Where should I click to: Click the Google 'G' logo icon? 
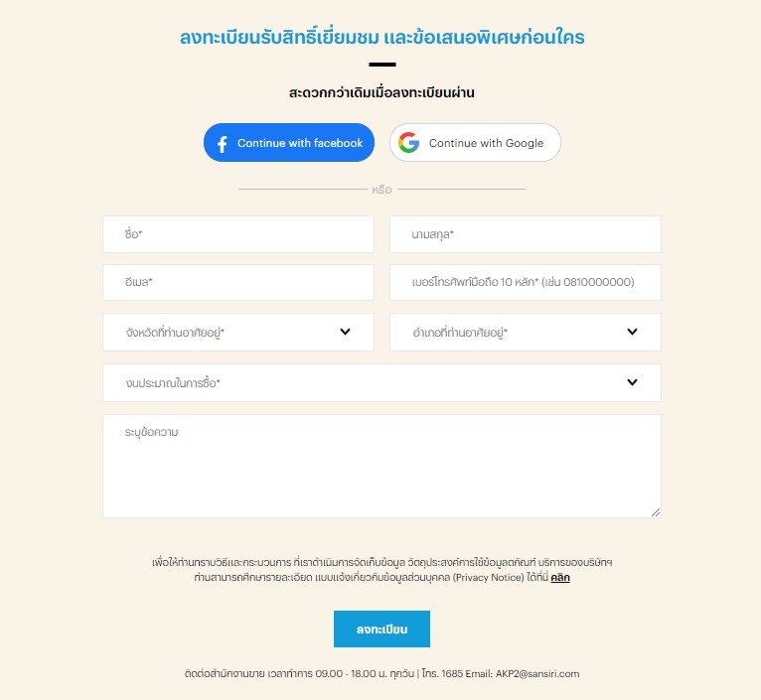tap(408, 143)
